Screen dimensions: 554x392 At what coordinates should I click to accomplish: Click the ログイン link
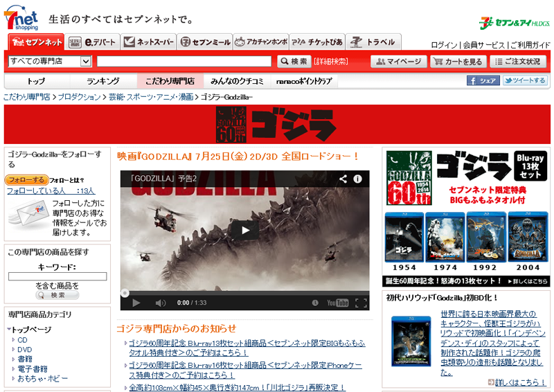(444, 45)
